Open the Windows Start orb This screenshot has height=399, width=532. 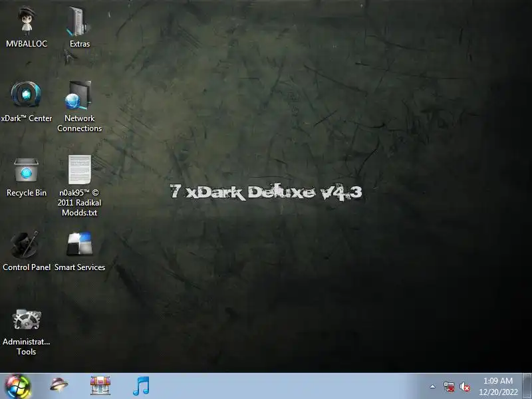pos(19,387)
